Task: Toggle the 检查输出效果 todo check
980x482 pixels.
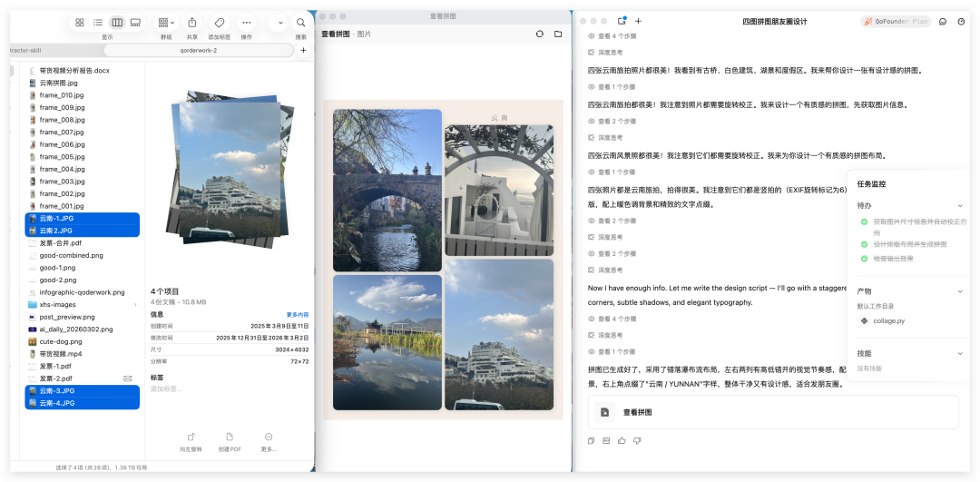Action: 864,258
